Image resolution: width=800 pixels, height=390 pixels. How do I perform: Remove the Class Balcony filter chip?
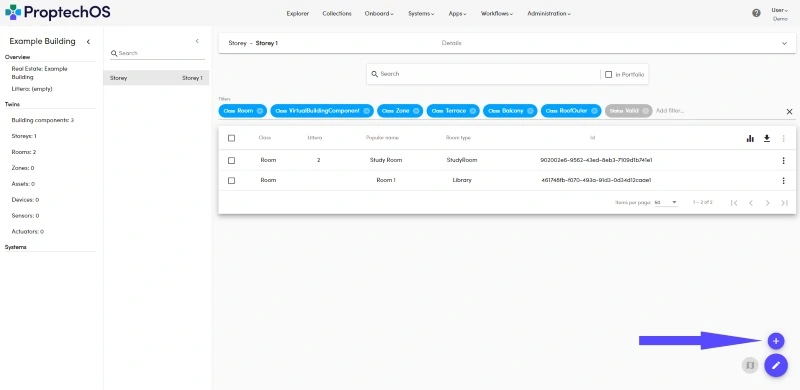(530, 111)
